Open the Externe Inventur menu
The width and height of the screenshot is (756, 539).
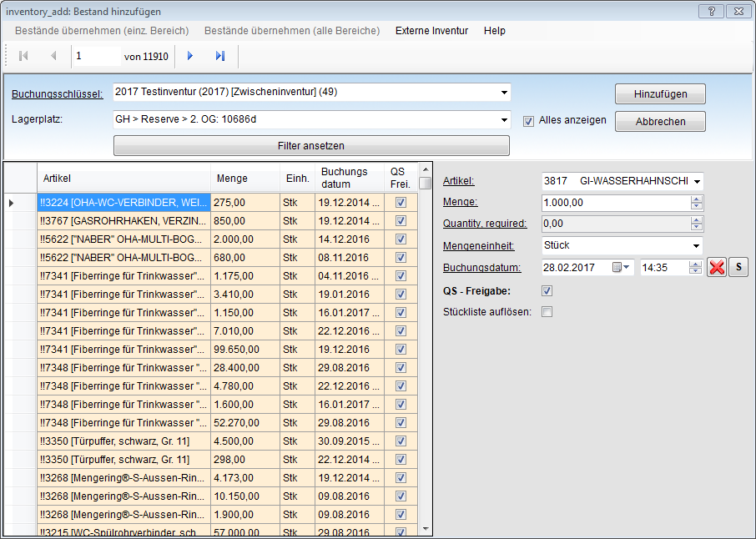click(431, 31)
